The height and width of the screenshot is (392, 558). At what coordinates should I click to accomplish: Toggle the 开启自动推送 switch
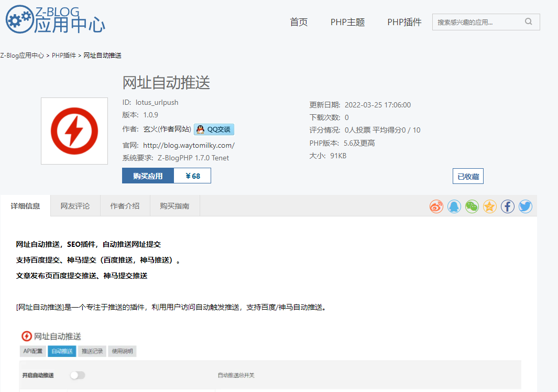pyautogui.click(x=78, y=375)
